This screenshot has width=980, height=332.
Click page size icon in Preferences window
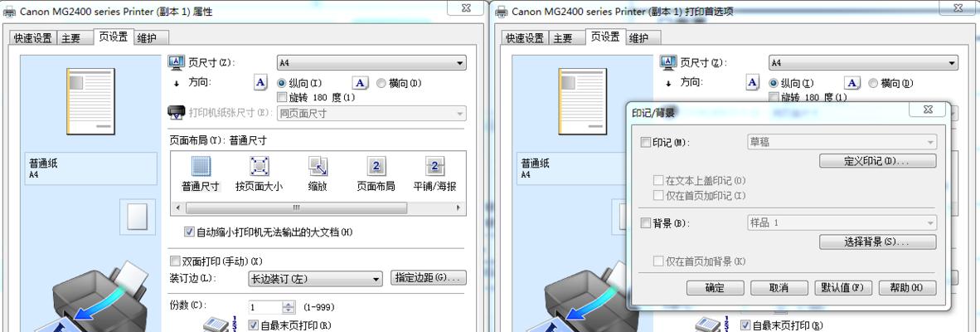click(x=669, y=62)
